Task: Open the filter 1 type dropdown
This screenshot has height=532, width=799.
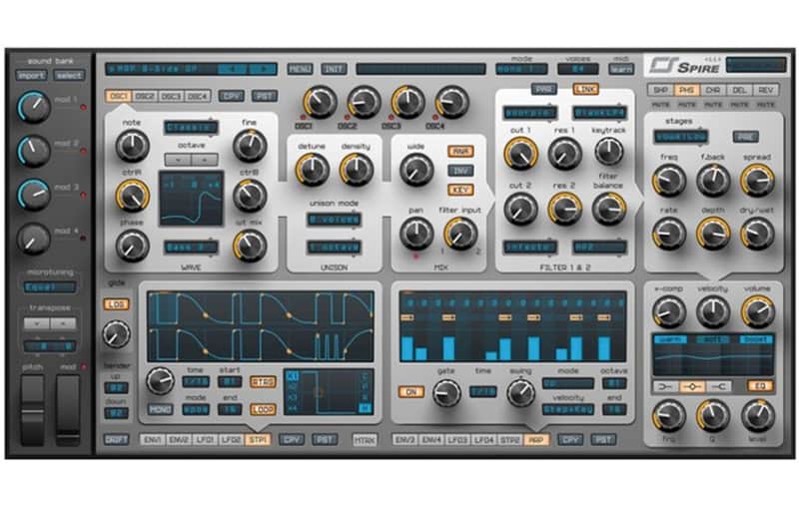Action: click(530, 113)
